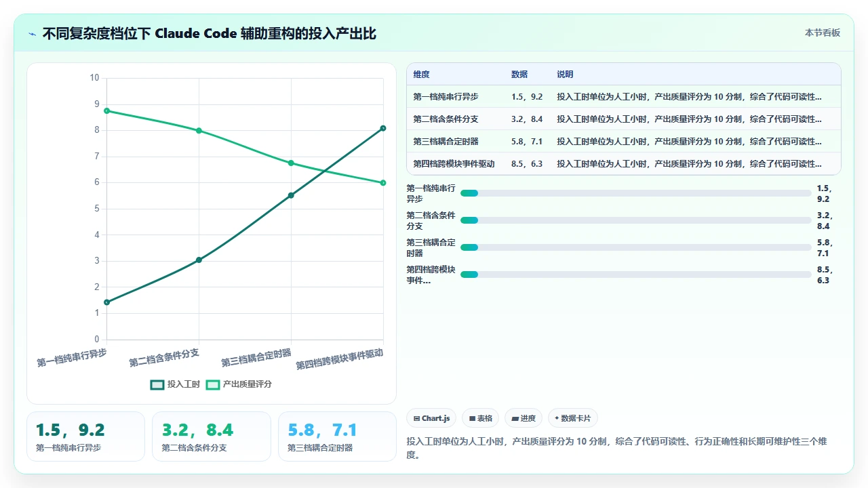Click the dashboard title 不同复杂度档位下 Claude Code 辅助重构的投入产出比

(x=210, y=33)
